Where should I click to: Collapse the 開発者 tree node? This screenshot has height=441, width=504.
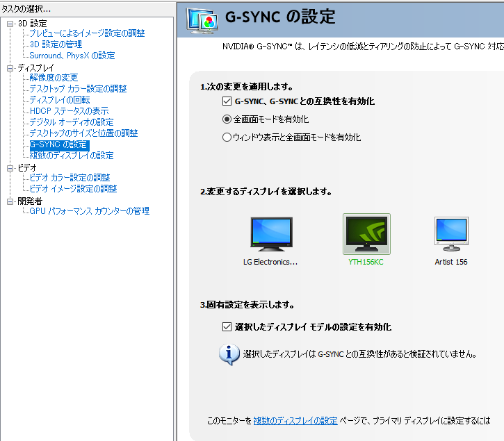click(10, 201)
